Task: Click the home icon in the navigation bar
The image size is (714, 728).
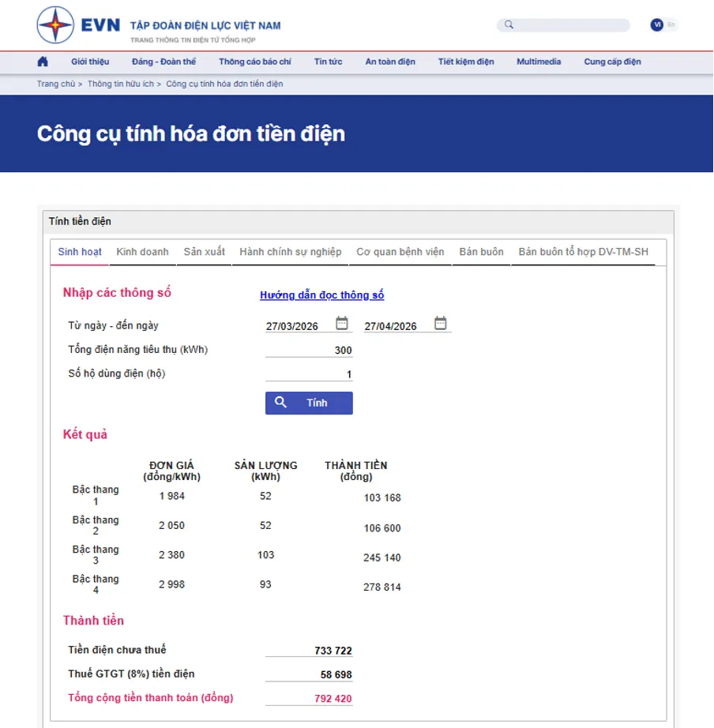Action: 43,61
